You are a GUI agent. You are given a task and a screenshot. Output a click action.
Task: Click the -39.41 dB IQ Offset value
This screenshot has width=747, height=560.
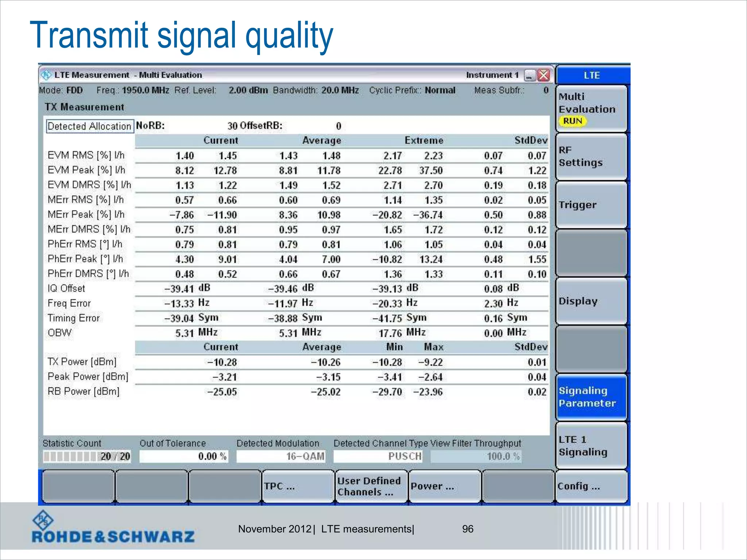(x=187, y=288)
